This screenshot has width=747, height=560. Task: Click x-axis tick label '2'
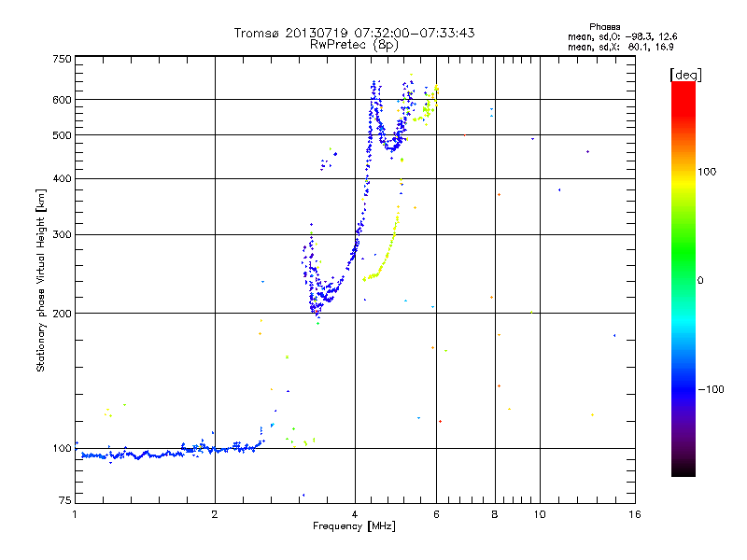(215, 514)
